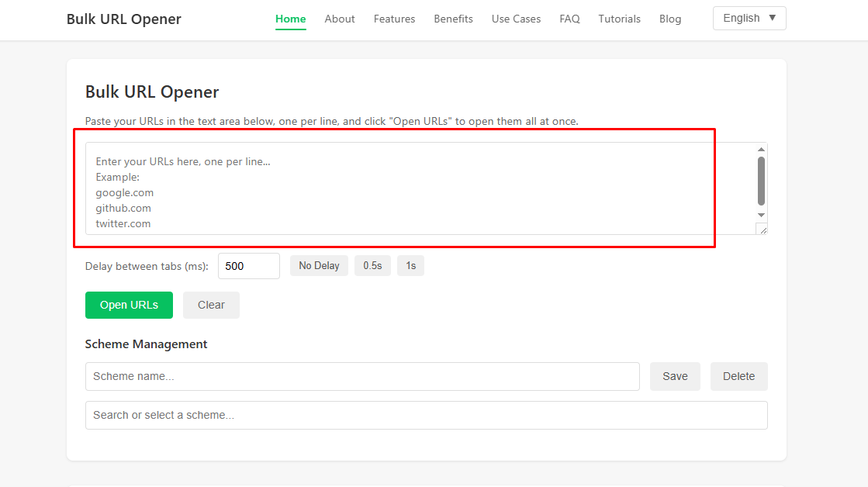Navigate to Features section
This screenshot has height=487, width=868.
(x=394, y=19)
